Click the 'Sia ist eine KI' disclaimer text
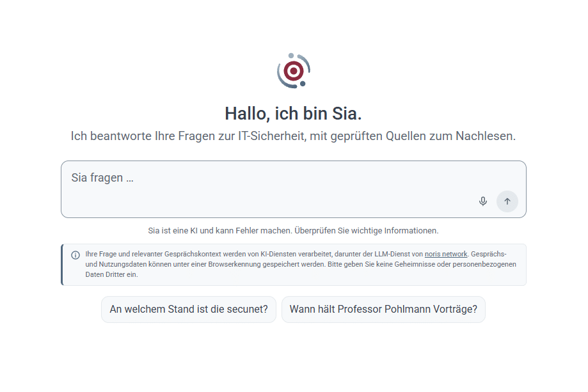The image size is (588, 392). pyautogui.click(x=293, y=230)
